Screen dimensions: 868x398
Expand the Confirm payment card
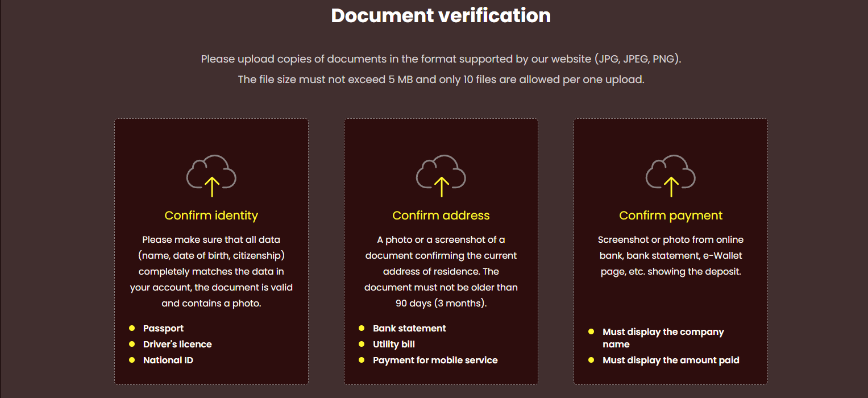671,251
